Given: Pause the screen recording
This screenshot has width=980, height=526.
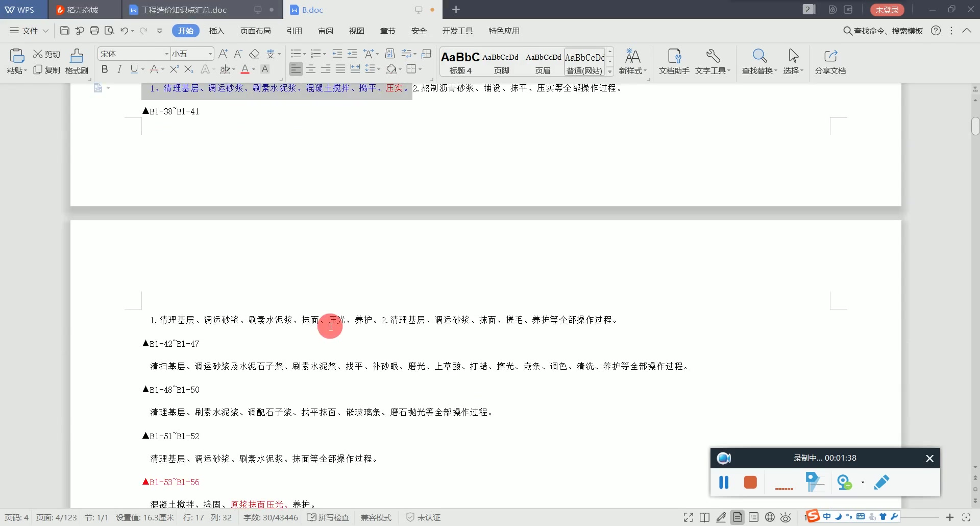Looking at the screenshot, I should click(724, 482).
